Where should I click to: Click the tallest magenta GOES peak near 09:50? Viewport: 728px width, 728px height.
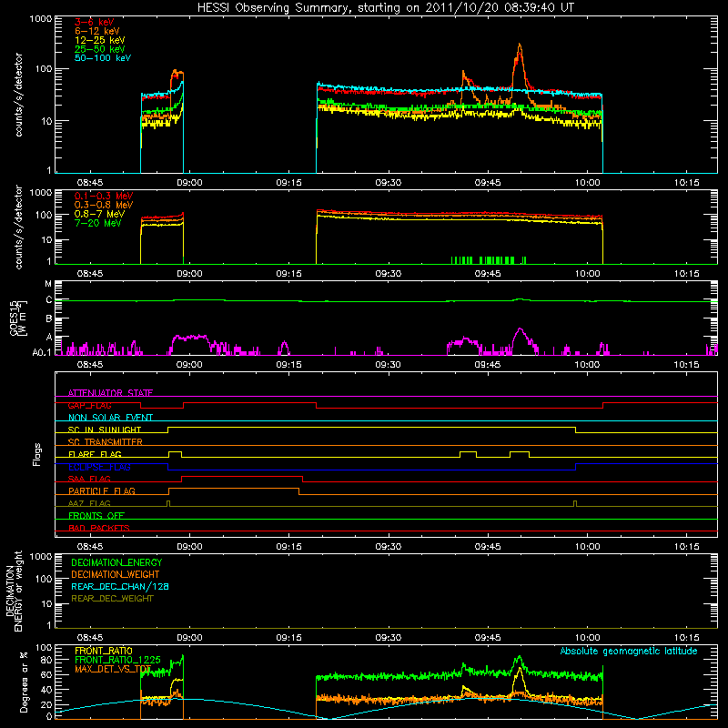coord(521,329)
